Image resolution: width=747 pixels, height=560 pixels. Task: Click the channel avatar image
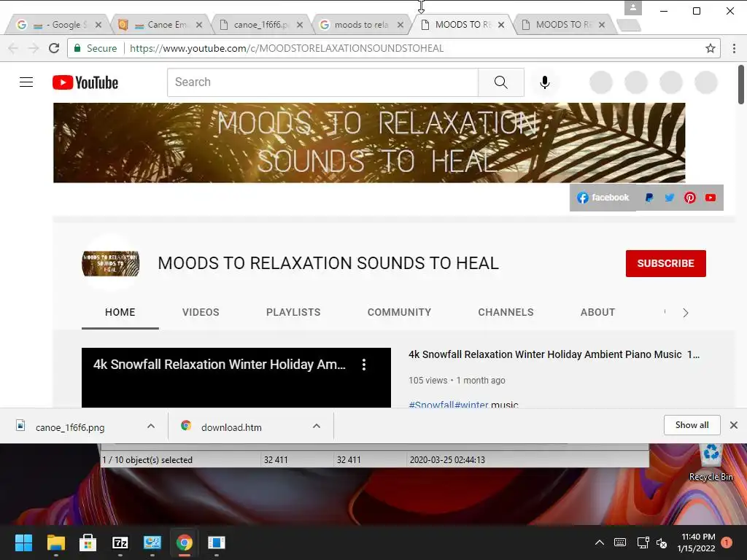pyautogui.click(x=111, y=263)
